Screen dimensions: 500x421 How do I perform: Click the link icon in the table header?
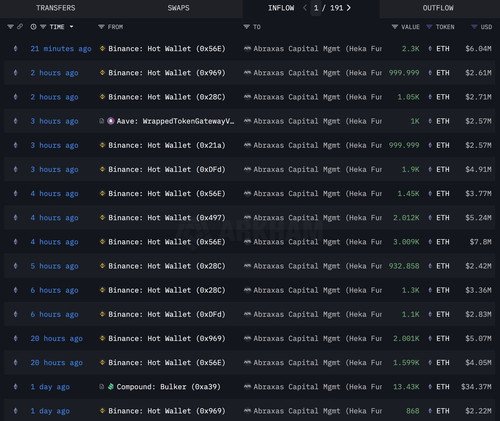point(20,26)
